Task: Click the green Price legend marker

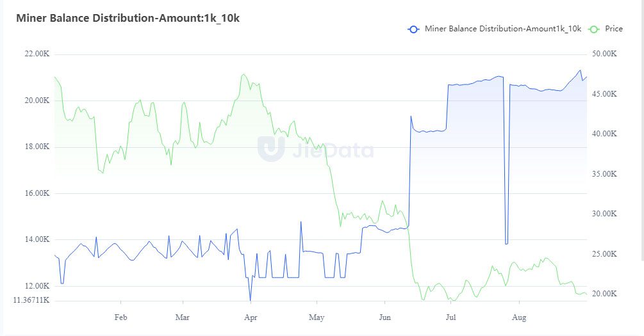Action: [x=593, y=29]
